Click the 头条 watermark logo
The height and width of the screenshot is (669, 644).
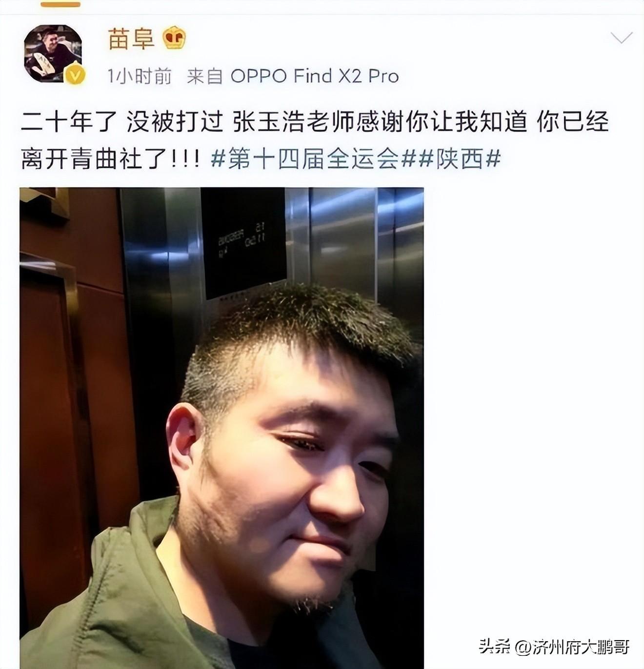point(494,647)
